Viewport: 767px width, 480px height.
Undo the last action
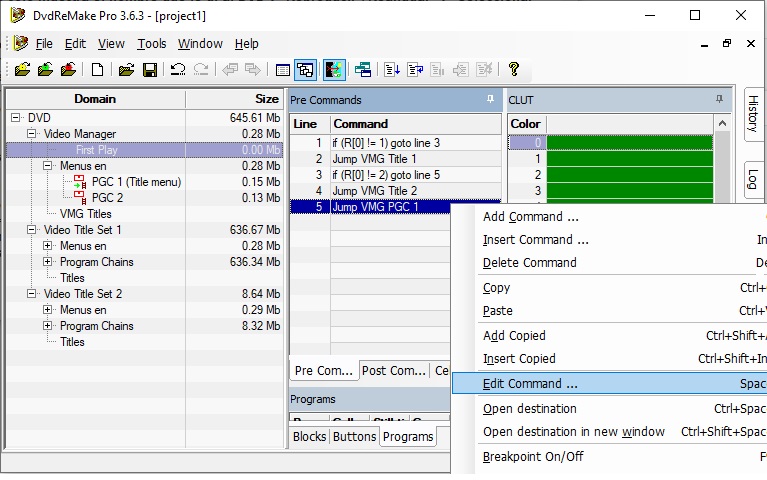[x=178, y=69]
